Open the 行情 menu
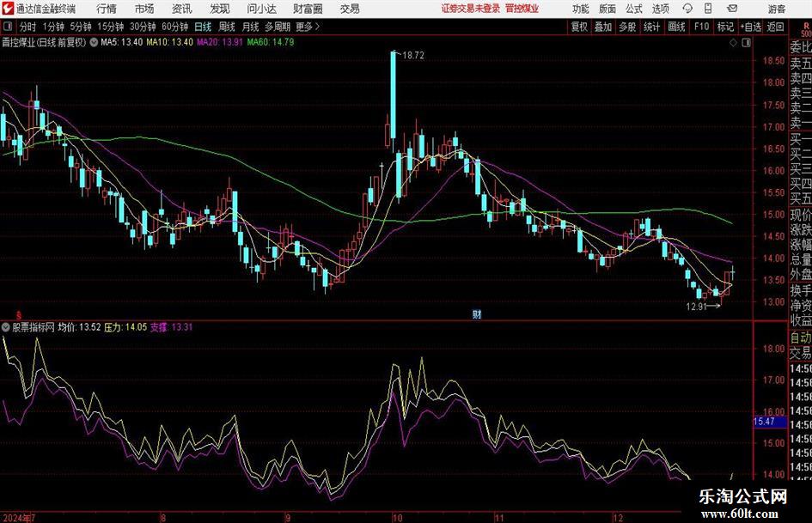812x523 pixels. coord(107,9)
